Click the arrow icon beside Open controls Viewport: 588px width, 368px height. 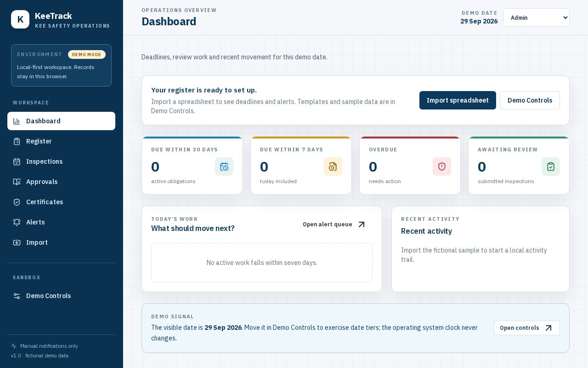pos(548,328)
